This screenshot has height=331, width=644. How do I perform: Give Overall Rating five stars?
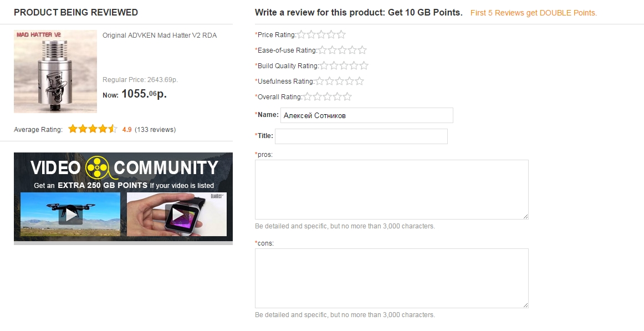coord(347,97)
